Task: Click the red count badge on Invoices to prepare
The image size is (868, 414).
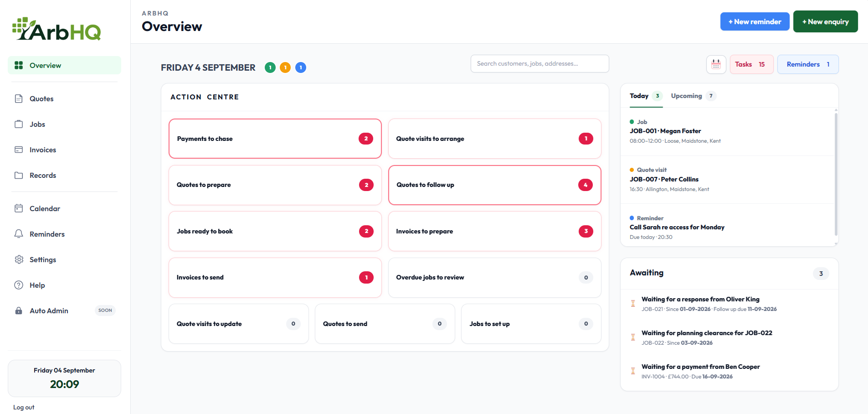Action: click(x=586, y=231)
